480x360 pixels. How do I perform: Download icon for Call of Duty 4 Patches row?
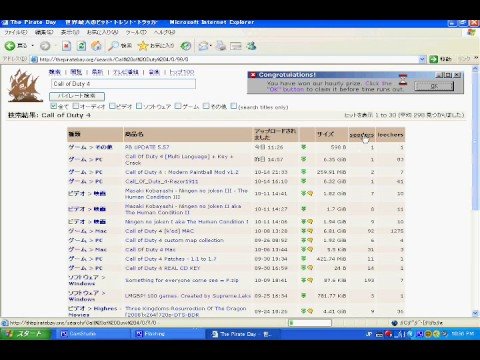click(304, 258)
